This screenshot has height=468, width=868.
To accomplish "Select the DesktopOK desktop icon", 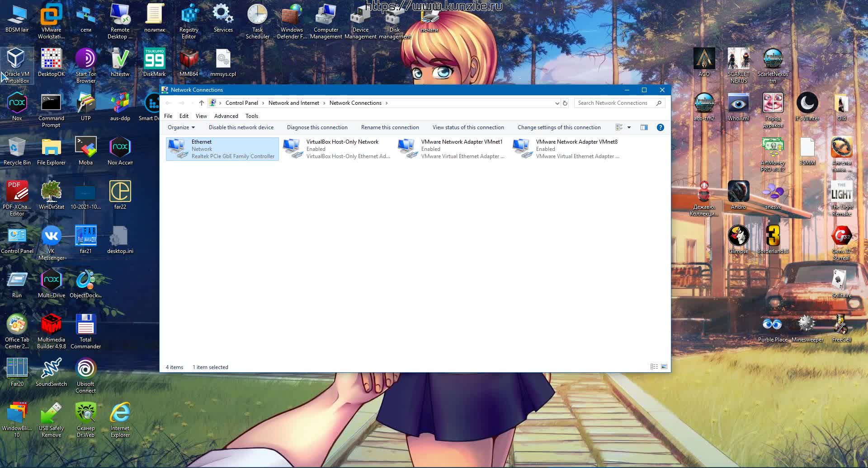I will (51, 62).
